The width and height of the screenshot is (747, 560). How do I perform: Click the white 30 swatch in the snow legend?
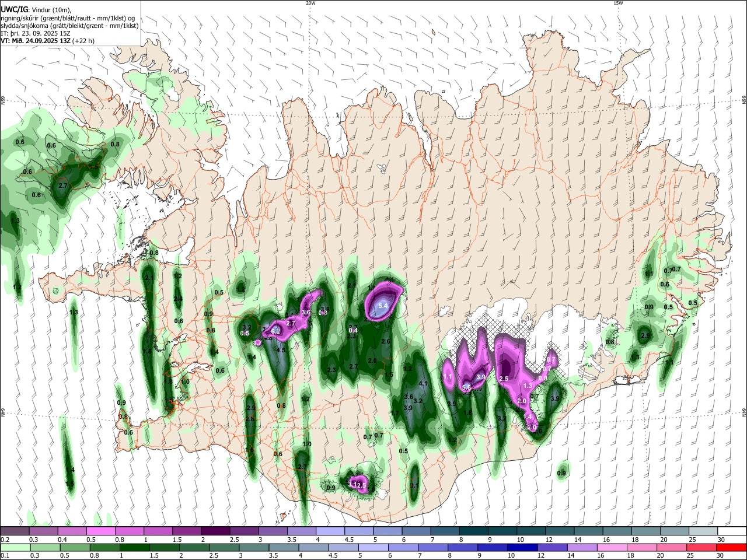(x=732, y=531)
